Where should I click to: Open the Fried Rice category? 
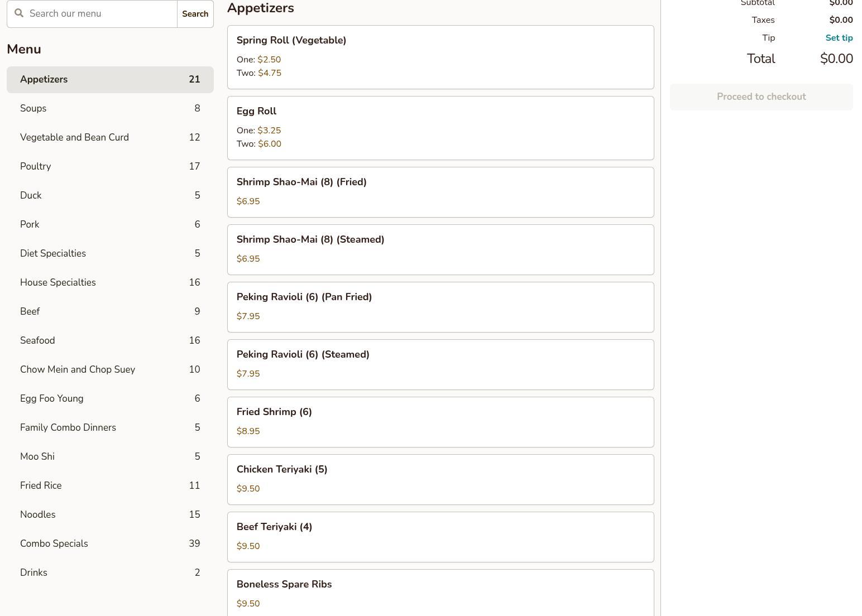click(x=110, y=486)
